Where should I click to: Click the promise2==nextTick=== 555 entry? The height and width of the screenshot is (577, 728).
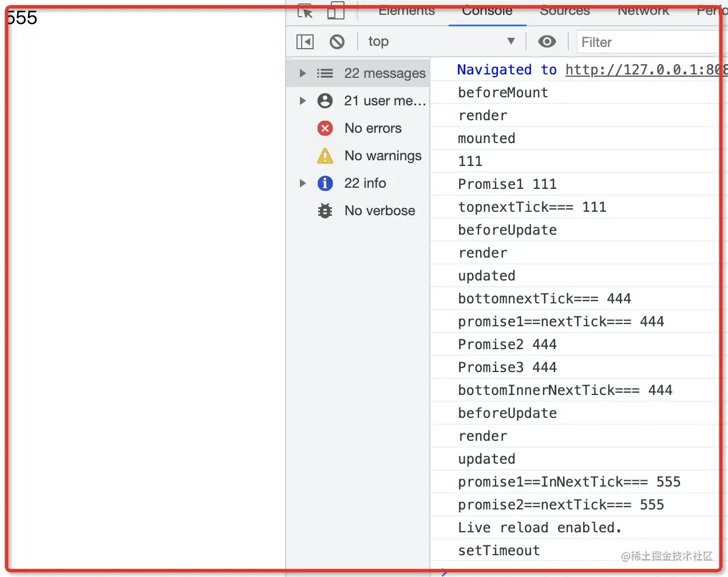click(x=578, y=505)
